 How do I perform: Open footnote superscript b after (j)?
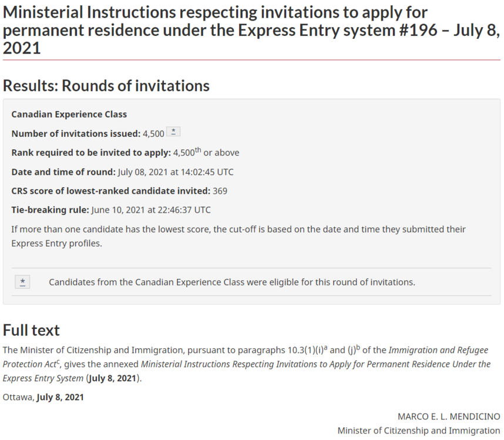[357, 348]
